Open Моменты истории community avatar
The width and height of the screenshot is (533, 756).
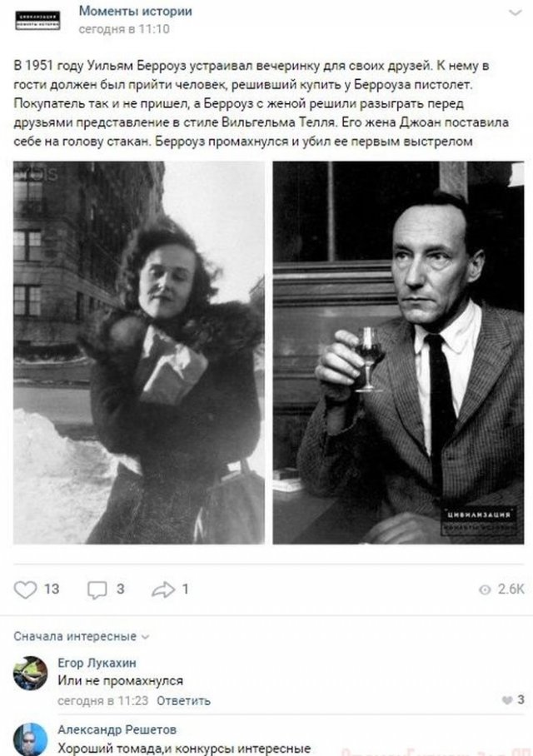point(37,20)
